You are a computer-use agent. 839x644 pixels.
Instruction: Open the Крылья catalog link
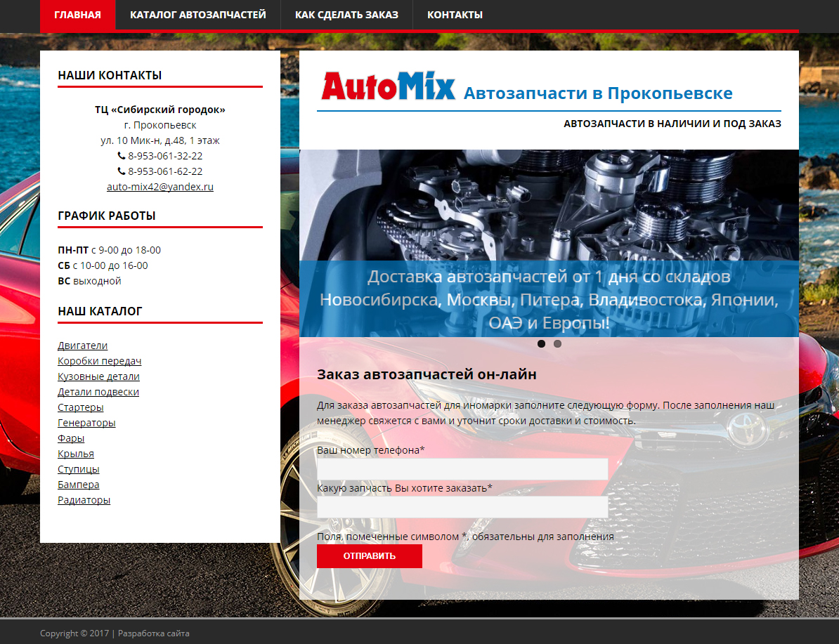76,454
